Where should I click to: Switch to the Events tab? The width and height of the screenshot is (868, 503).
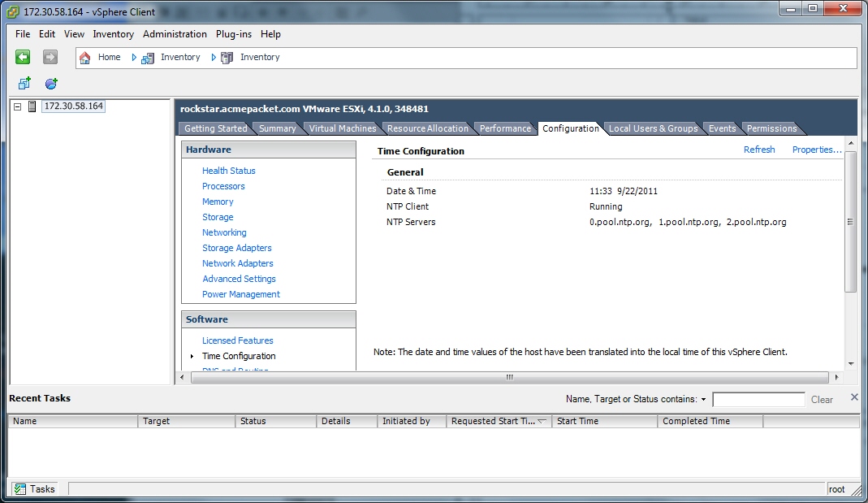[x=723, y=128]
